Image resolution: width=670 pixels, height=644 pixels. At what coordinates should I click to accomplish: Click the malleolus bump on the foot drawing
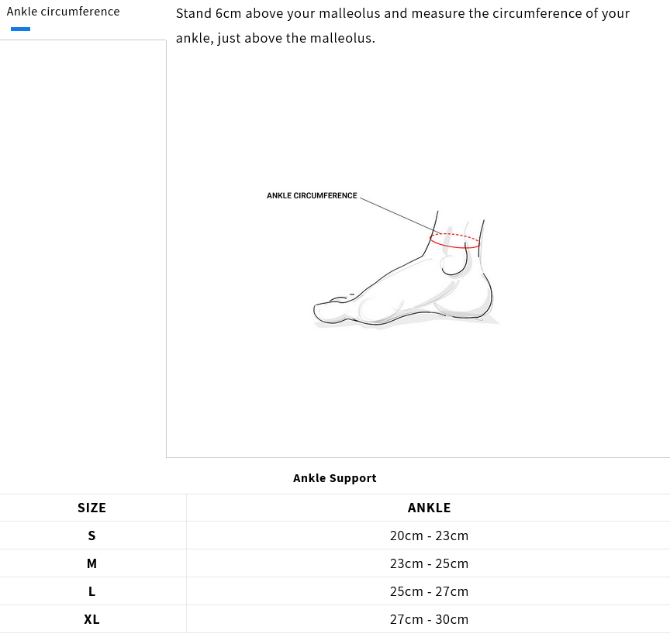click(x=452, y=263)
